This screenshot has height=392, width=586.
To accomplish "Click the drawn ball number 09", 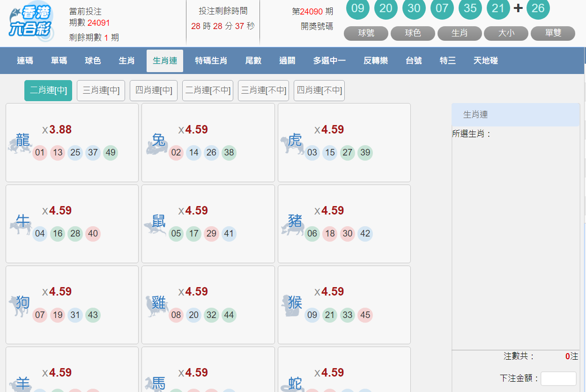I will click(x=357, y=8).
